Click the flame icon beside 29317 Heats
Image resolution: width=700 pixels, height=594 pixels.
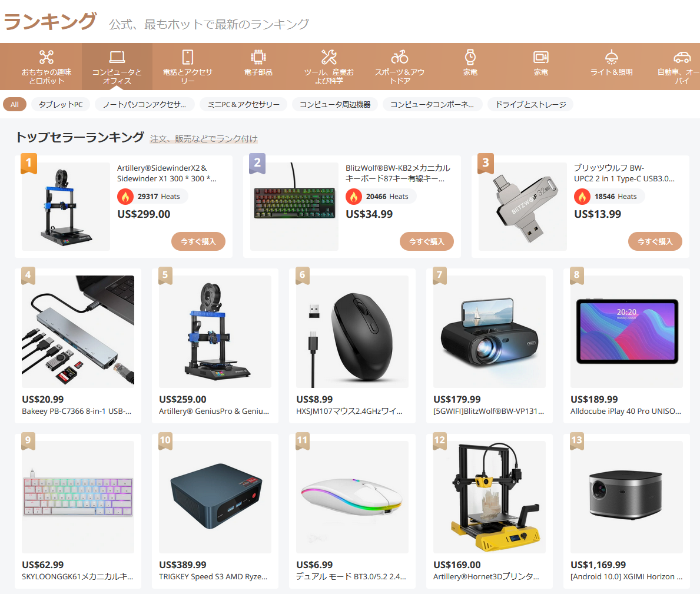pyautogui.click(x=125, y=197)
